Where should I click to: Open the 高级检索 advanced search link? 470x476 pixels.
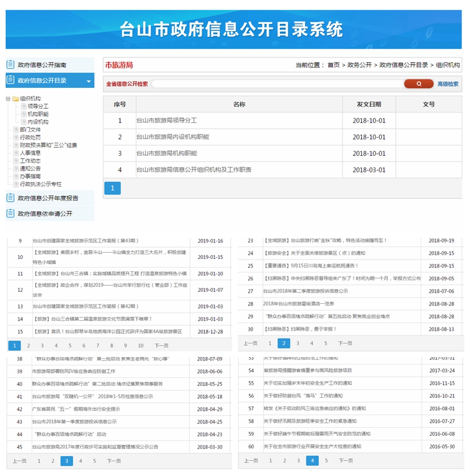point(447,84)
